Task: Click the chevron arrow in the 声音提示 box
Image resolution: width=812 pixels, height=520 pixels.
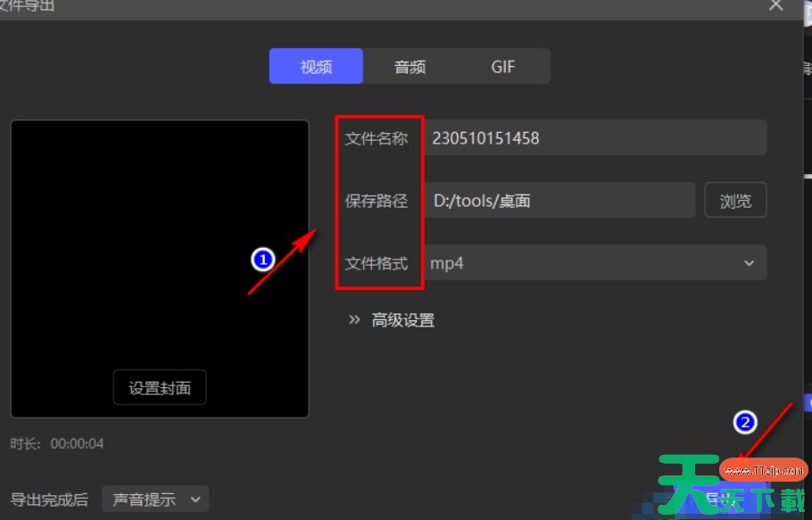Action: click(195, 499)
